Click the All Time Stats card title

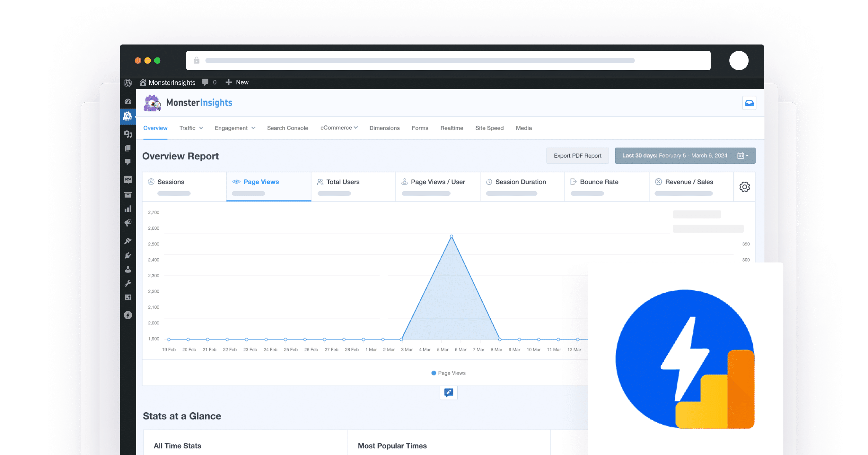click(x=177, y=446)
